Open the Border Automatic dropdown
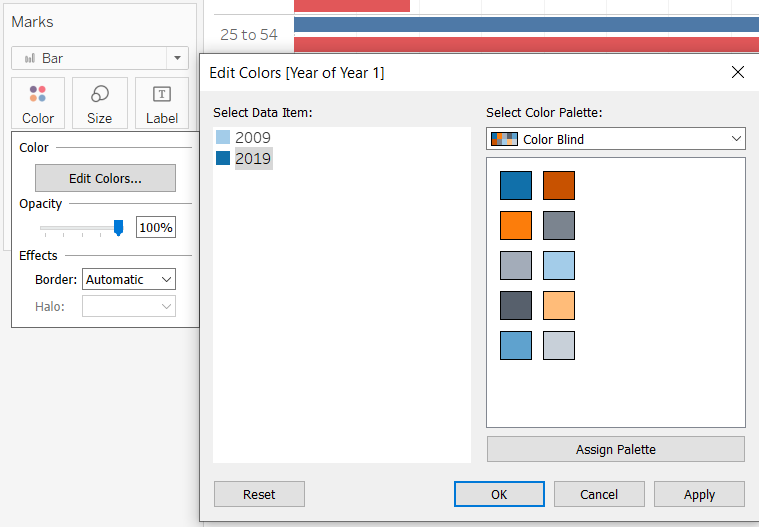 pyautogui.click(x=129, y=279)
